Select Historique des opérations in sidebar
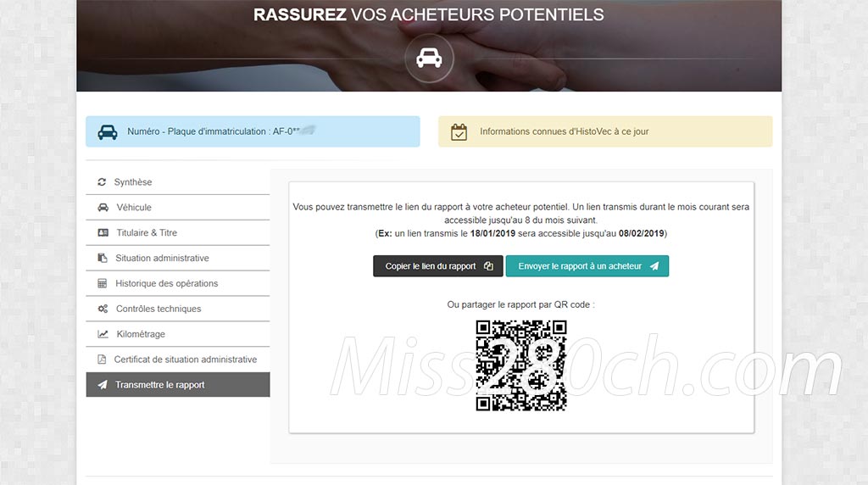The image size is (868, 485). (x=178, y=283)
